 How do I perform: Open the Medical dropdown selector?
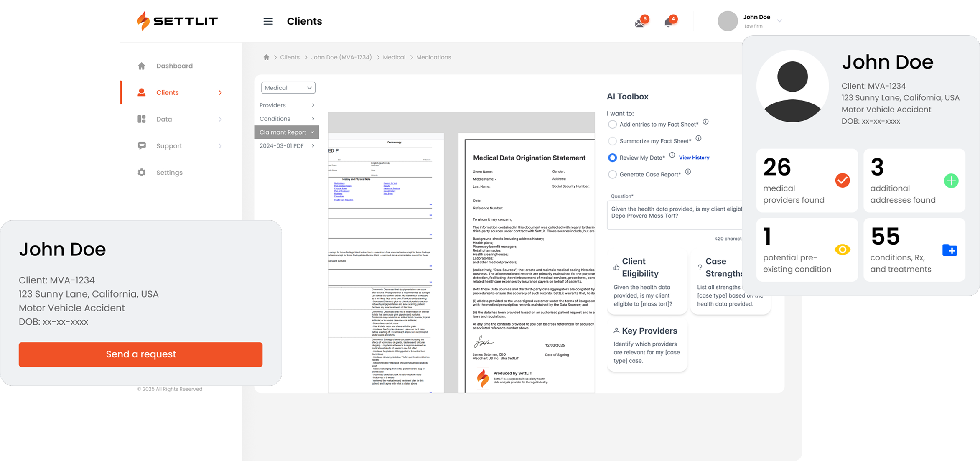point(288,88)
